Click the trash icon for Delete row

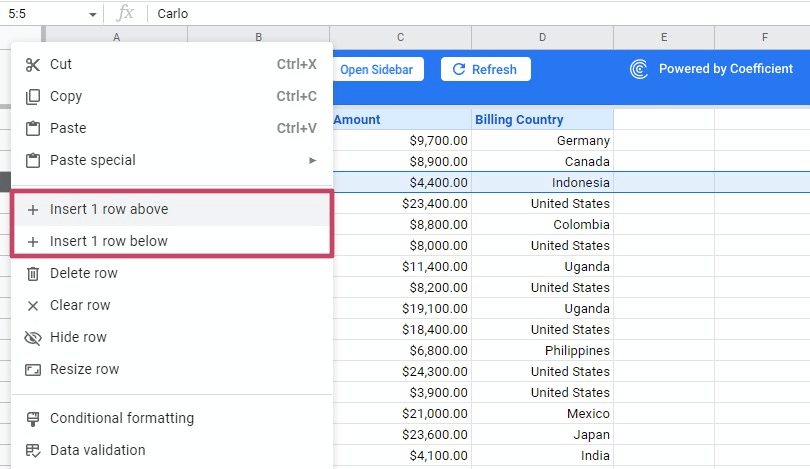[x=33, y=274]
